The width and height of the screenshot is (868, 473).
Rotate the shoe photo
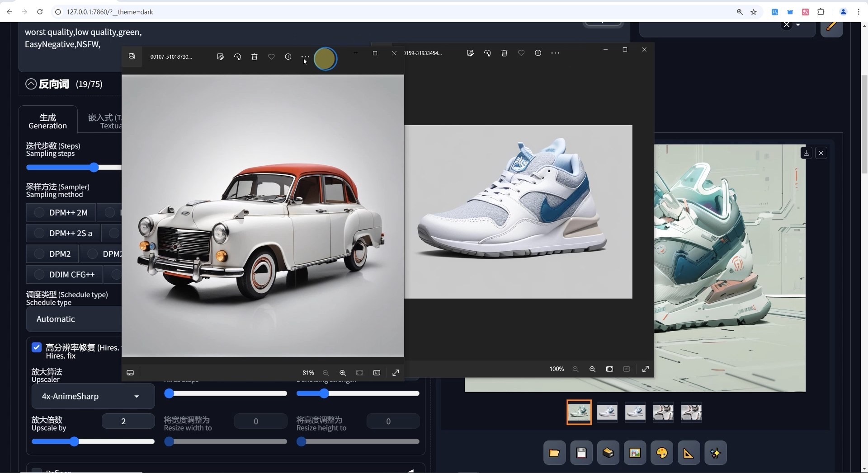[x=487, y=53]
